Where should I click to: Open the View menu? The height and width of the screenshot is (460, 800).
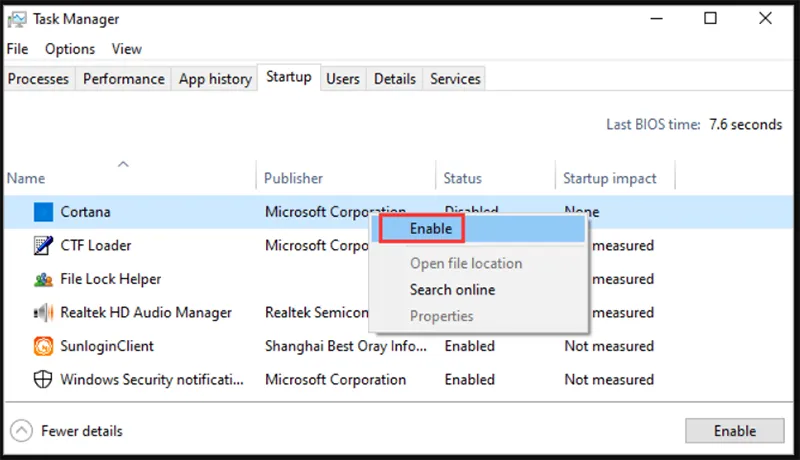click(127, 49)
